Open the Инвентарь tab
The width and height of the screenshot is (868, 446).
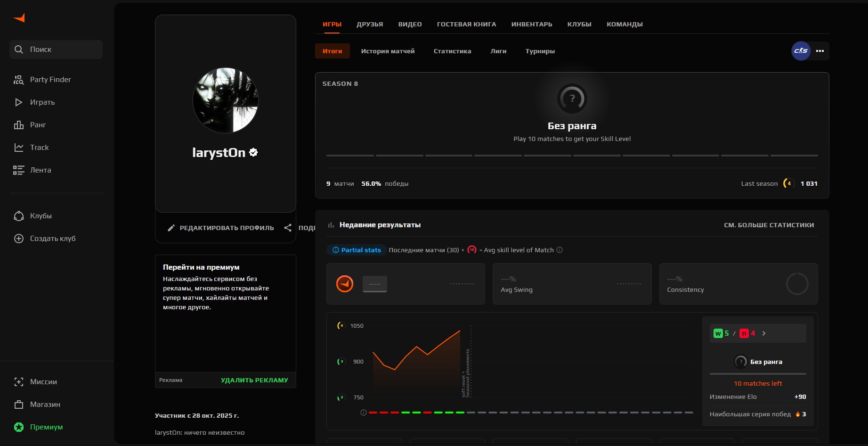[x=532, y=24]
